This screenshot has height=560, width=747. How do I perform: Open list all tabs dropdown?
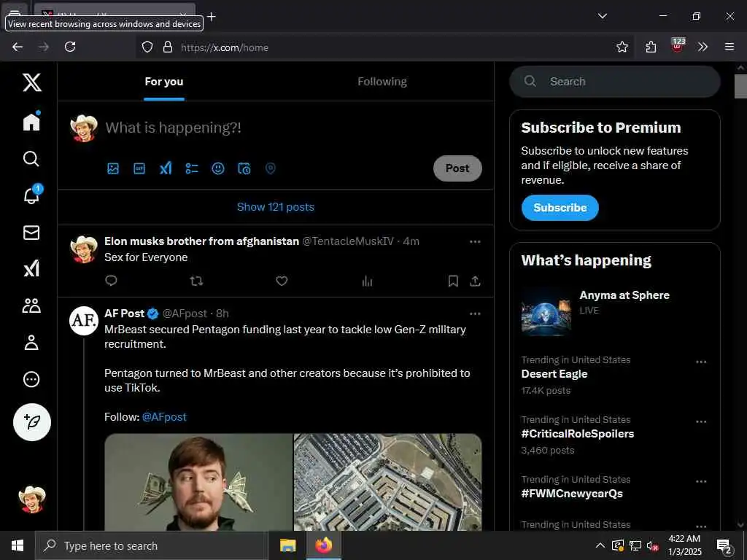coord(602,16)
